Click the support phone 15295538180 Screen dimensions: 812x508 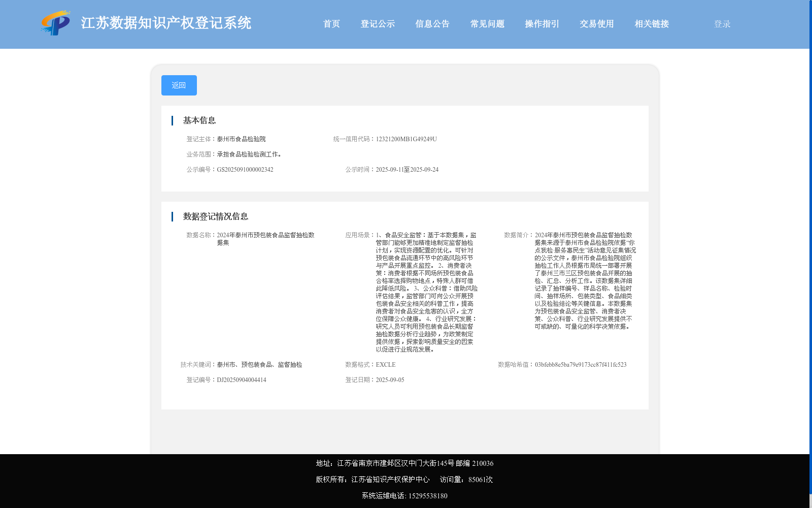click(x=428, y=496)
